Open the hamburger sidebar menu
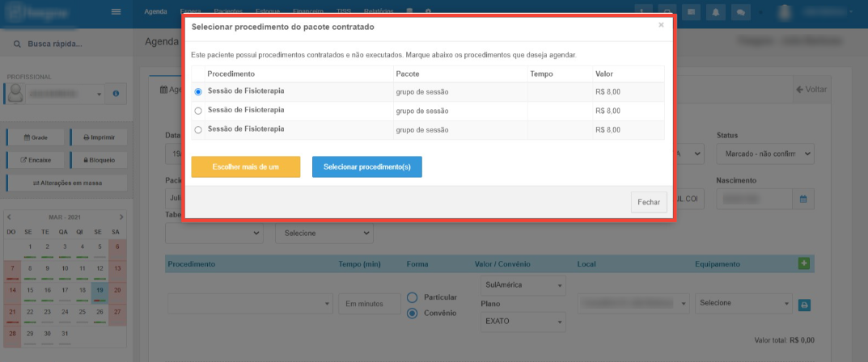868x362 pixels. click(116, 11)
